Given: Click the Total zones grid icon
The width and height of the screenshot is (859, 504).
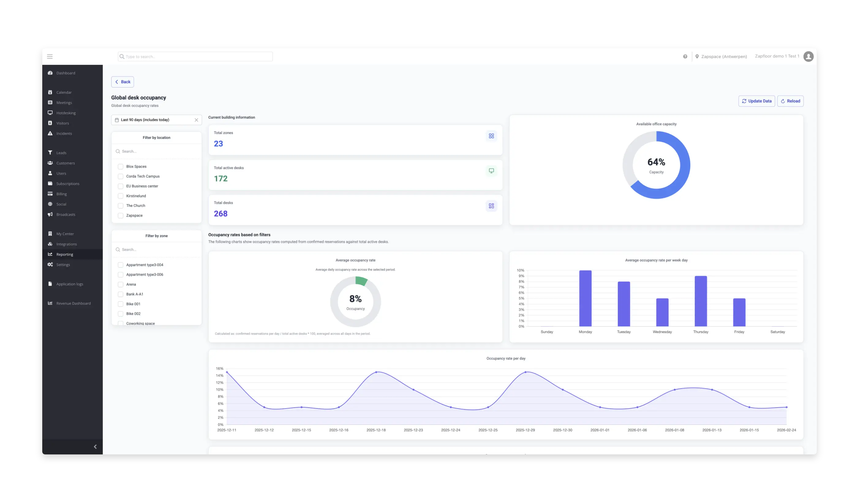Looking at the screenshot, I should point(491,136).
